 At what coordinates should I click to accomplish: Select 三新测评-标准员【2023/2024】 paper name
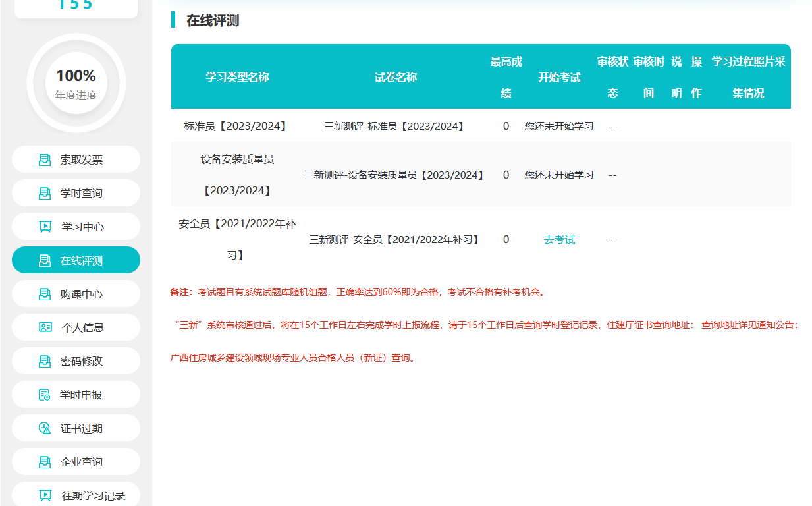pos(396,126)
